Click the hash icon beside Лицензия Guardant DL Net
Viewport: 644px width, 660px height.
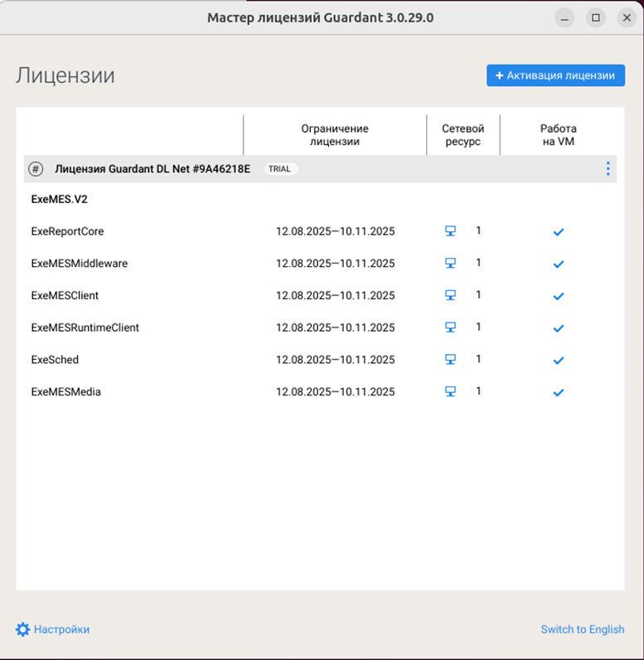coord(36,169)
